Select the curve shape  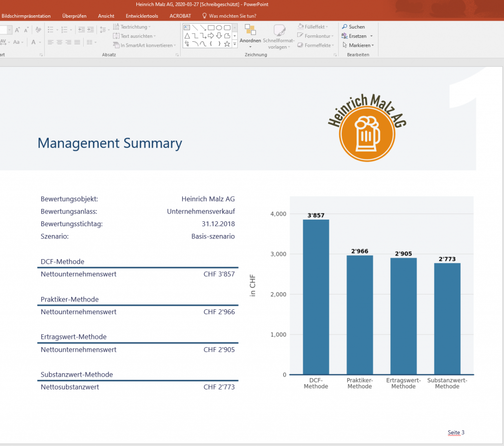tap(203, 44)
